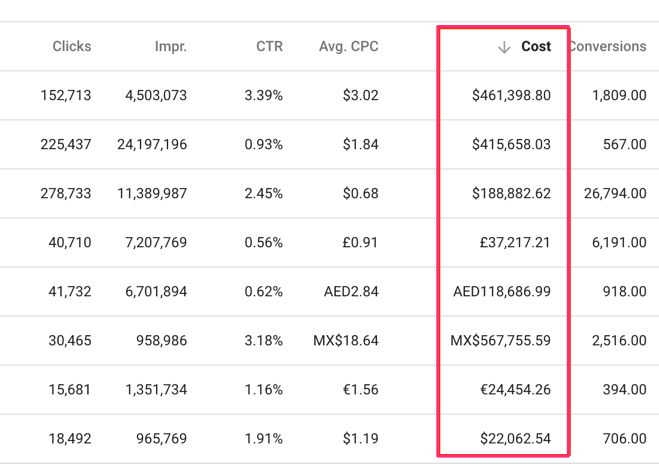Click the MX$567,755.59 cost value
The image size is (659, 464).
click(500, 341)
